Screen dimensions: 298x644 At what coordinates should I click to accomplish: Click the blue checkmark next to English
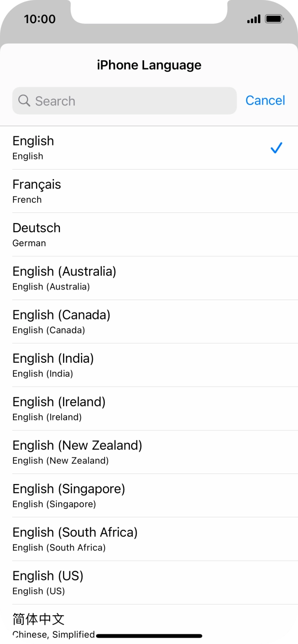coord(276,147)
